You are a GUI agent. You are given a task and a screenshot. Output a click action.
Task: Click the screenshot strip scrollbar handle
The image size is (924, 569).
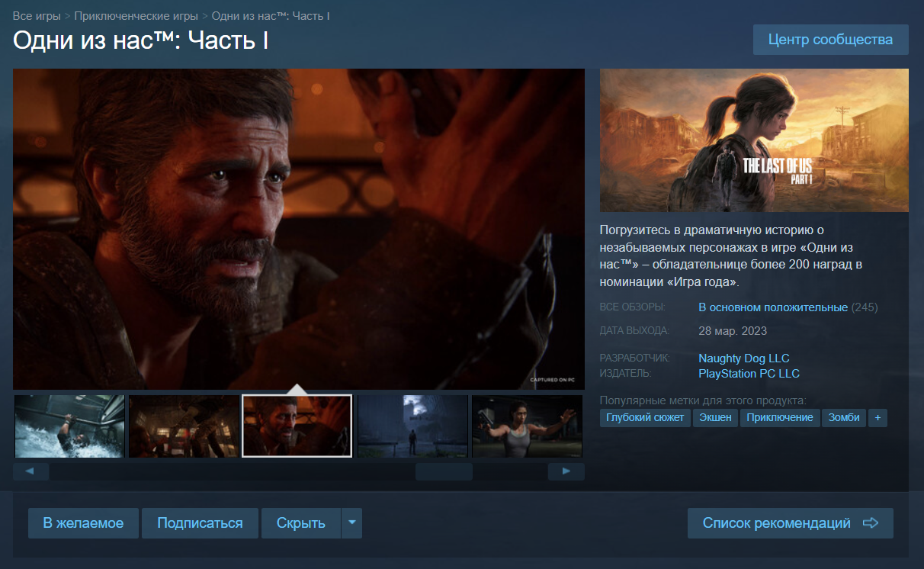coord(444,471)
